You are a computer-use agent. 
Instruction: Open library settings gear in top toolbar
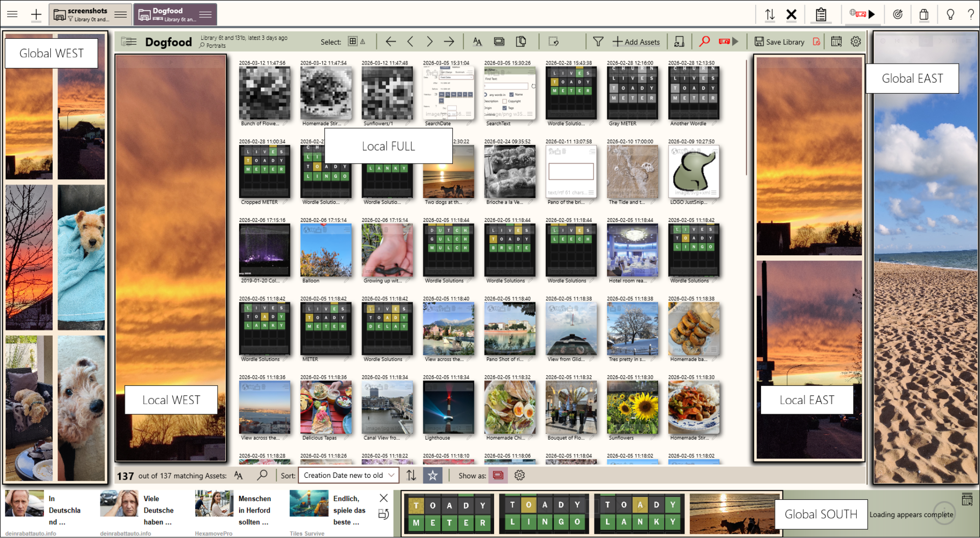pyautogui.click(x=856, y=42)
